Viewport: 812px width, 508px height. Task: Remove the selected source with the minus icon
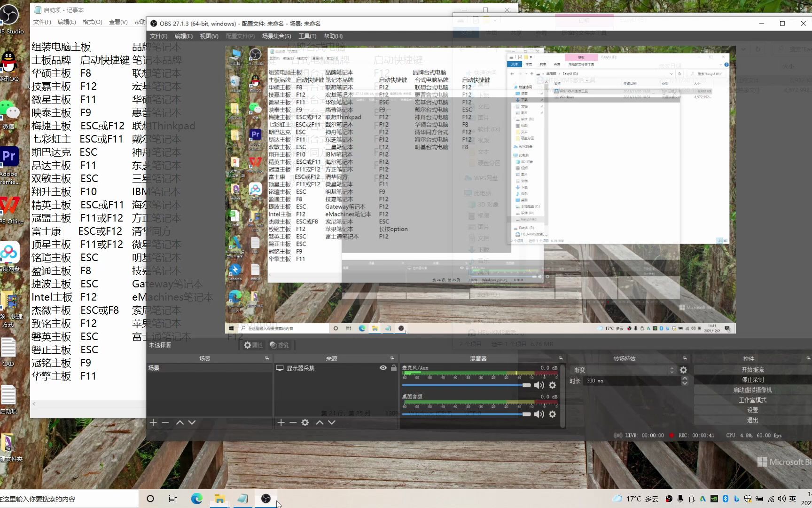tap(293, 422)
